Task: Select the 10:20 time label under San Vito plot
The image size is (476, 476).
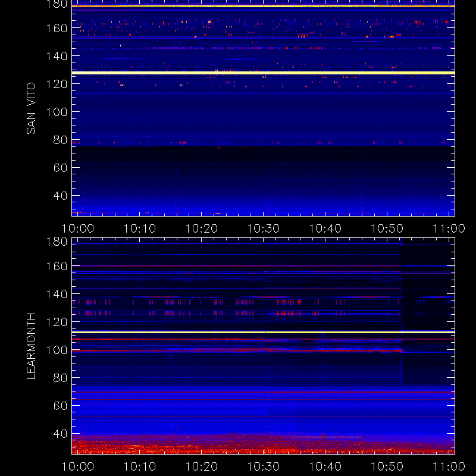Action: pyautogui.click(x=202, y=228)
